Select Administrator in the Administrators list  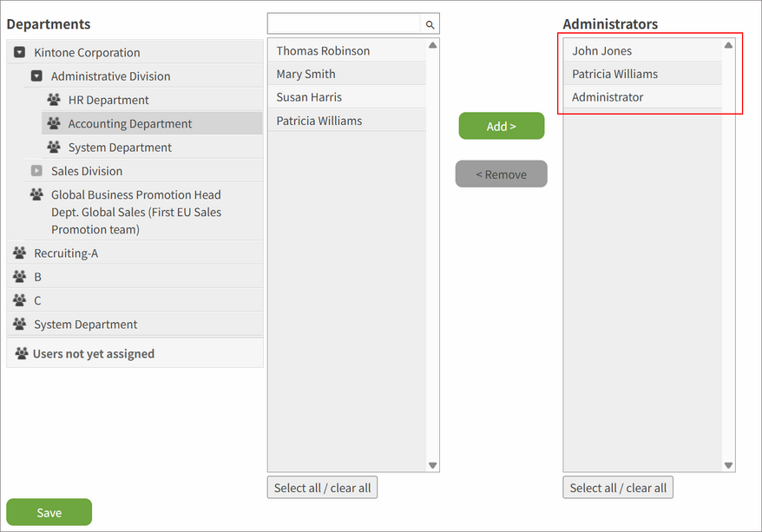click(x=608, y=97)
